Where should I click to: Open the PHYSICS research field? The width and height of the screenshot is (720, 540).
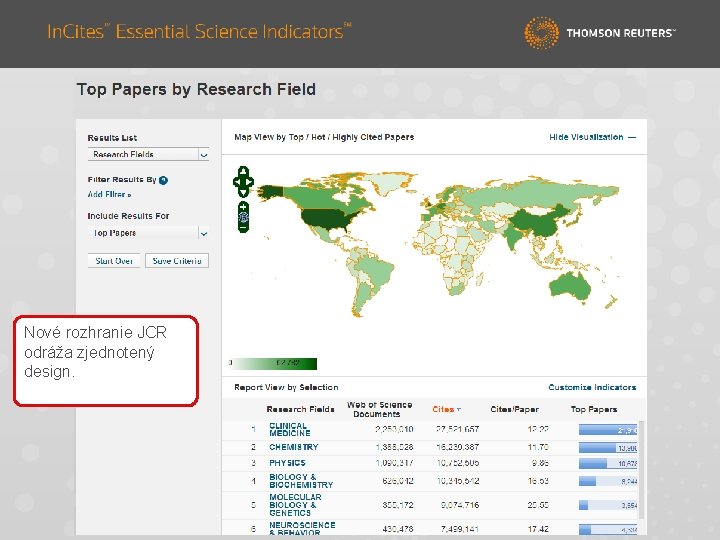click(287, 463)
